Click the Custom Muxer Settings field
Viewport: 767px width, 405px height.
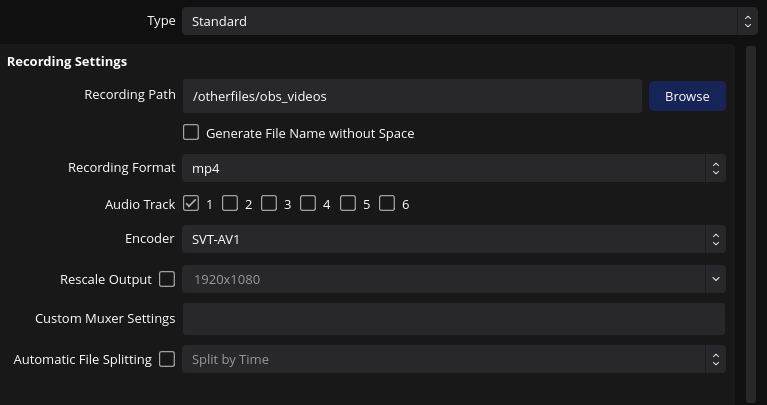click(453, 319)
